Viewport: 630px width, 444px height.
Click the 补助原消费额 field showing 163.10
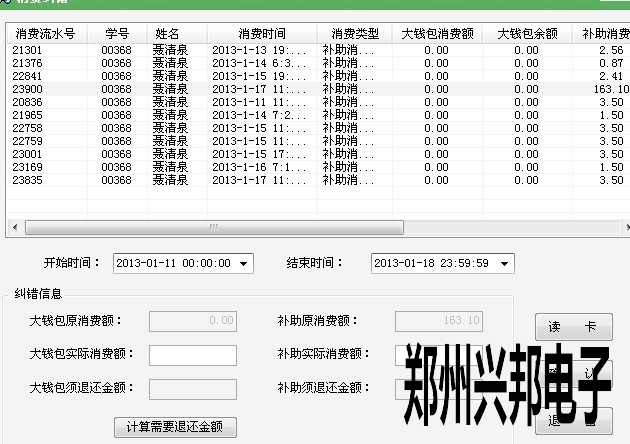[439, 321]
